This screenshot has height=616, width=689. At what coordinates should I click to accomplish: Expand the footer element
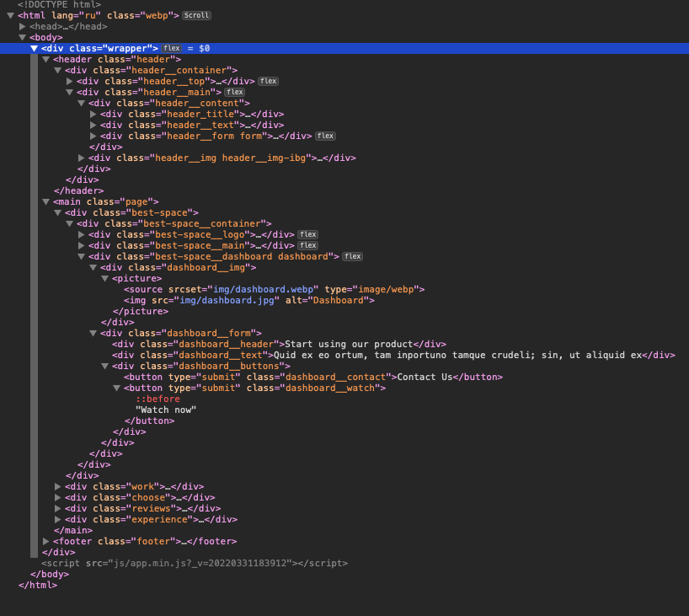click(45, 541)
